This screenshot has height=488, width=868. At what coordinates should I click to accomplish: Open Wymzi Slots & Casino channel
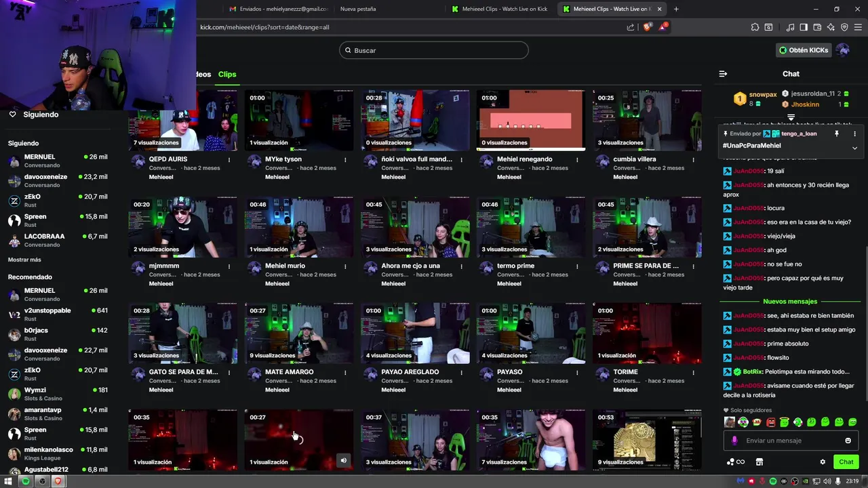coord(58,394)
